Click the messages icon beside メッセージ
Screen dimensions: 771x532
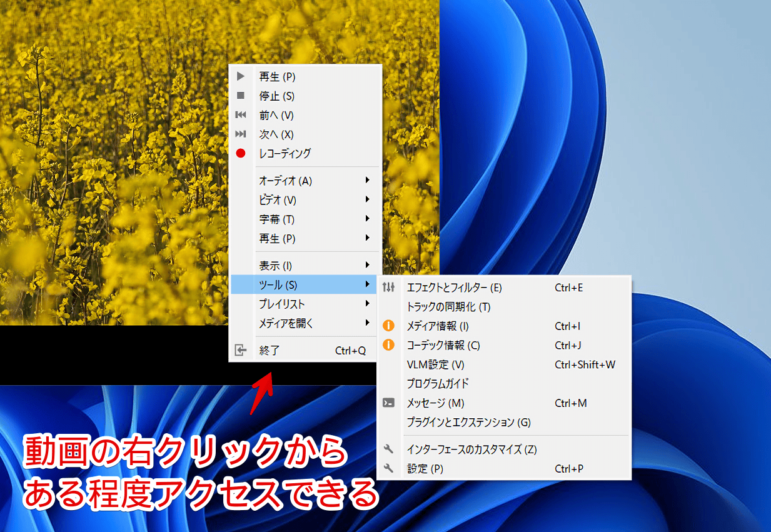click(388, 403)
